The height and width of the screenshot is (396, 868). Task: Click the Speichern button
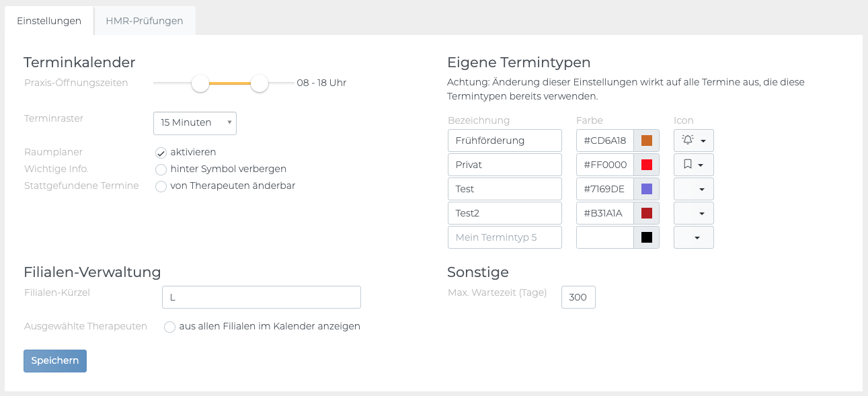pyautogui.click(x=55, y=360)
